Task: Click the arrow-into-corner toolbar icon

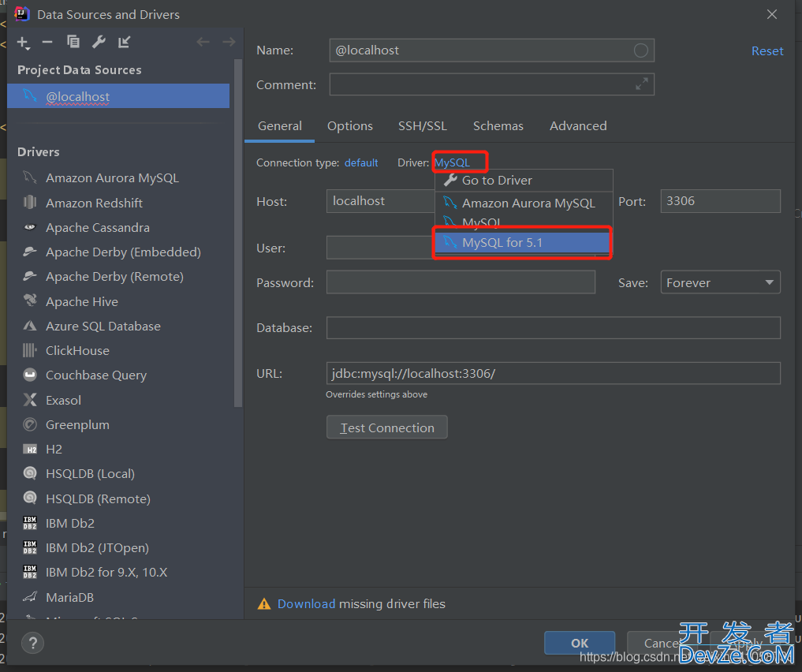Action: 125,42
